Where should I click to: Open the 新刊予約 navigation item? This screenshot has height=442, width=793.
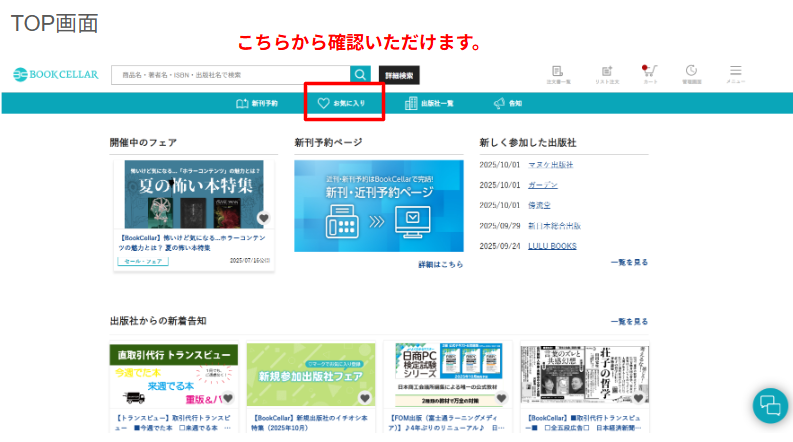tap(257, 103)
